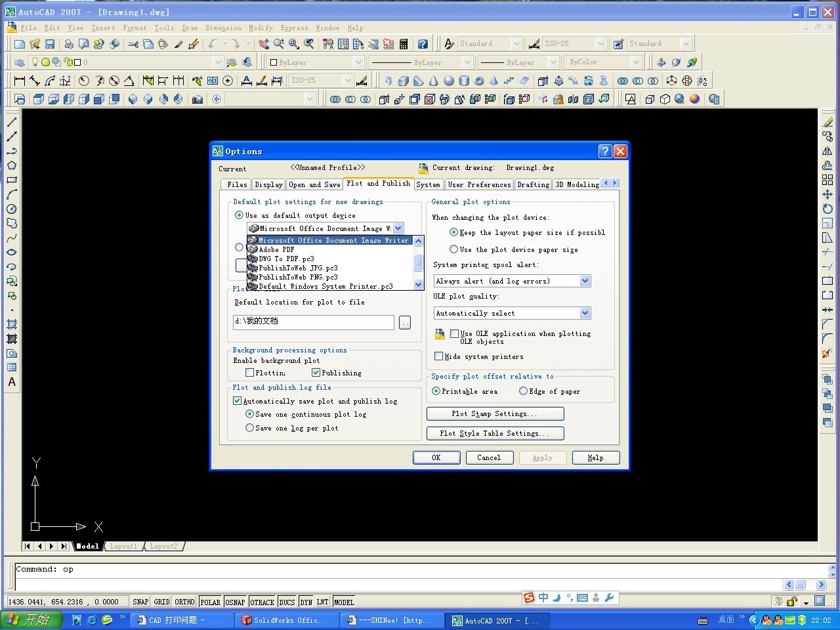
Task: Choose 'Use the plot device paper size'
Action: click(453, 249)
